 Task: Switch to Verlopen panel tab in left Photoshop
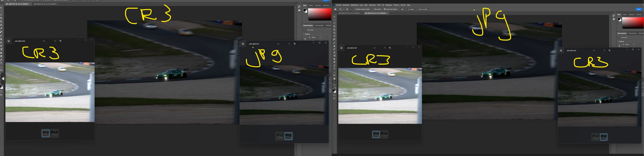(318, 5)
